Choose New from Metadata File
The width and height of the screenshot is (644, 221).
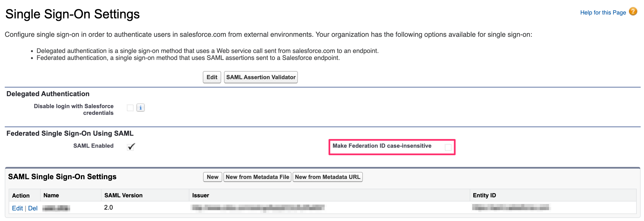(x=257, y=177)
